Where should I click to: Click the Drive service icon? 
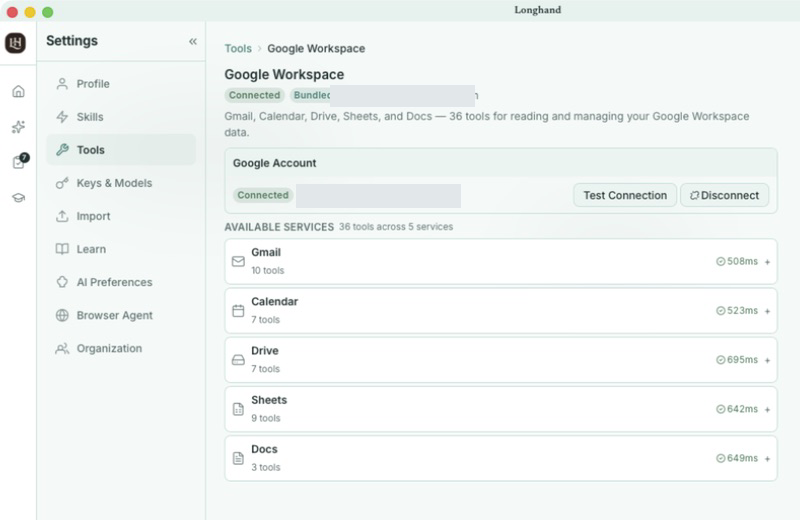click(238, 360)
